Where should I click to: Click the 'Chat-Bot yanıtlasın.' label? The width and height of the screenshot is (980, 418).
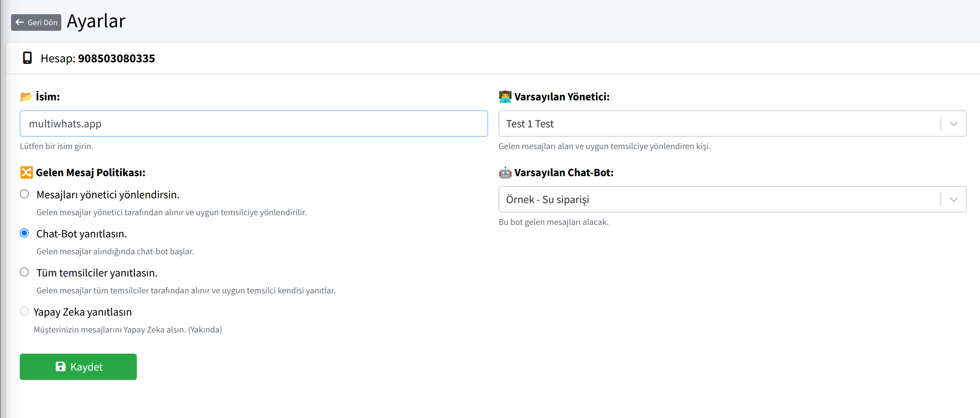click(81, 234)
